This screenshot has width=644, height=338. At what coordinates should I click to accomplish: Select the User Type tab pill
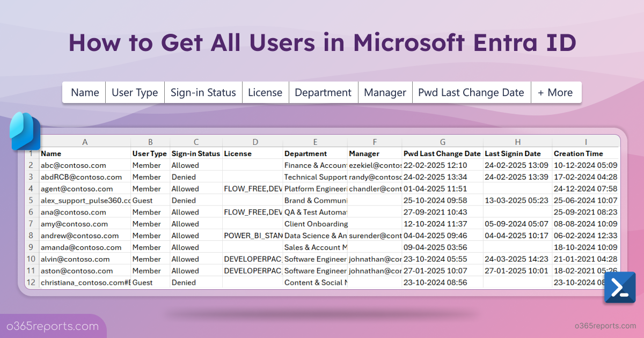click(135, 92)
